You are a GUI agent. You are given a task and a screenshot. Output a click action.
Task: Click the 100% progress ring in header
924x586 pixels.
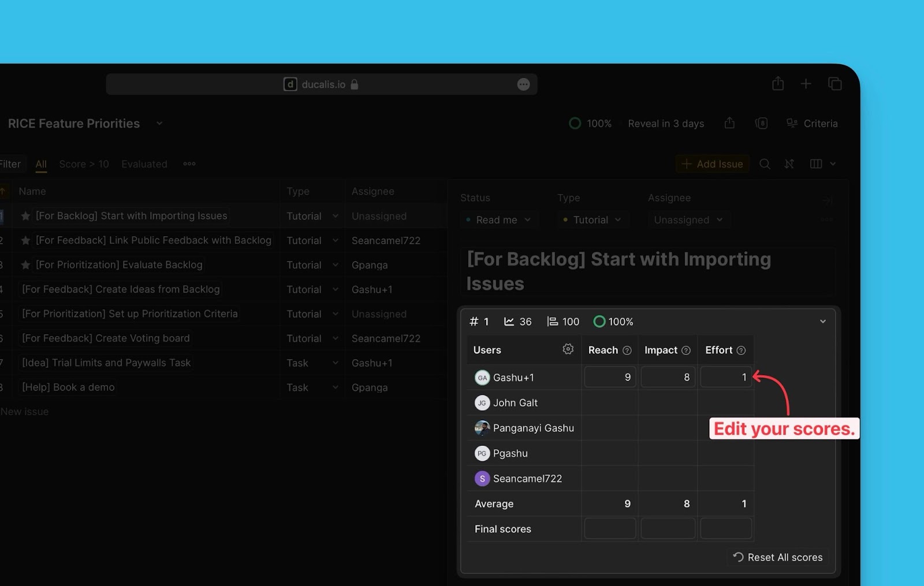[575, 124]
